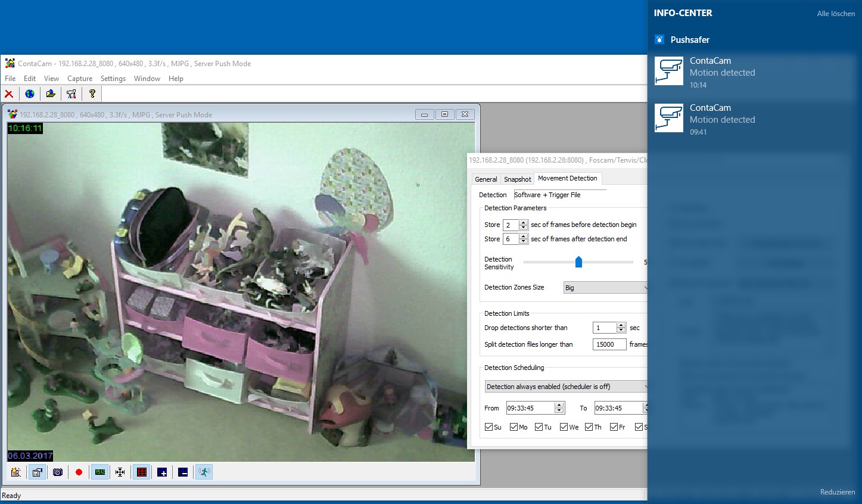Click stepper arrows of frames after detection
Screen dimensions: 862x504
tap(523, 239)
